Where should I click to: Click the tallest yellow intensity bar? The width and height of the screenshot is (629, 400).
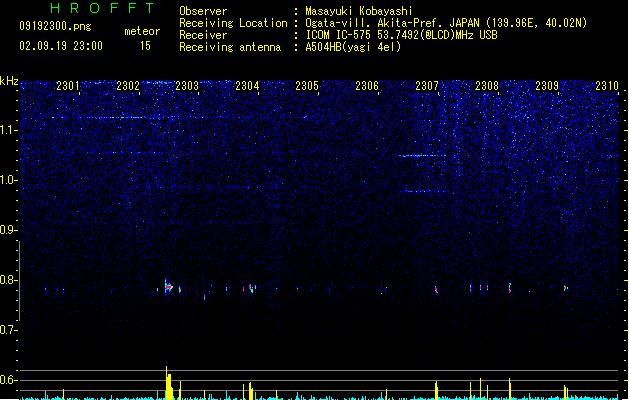coord(166,383)
